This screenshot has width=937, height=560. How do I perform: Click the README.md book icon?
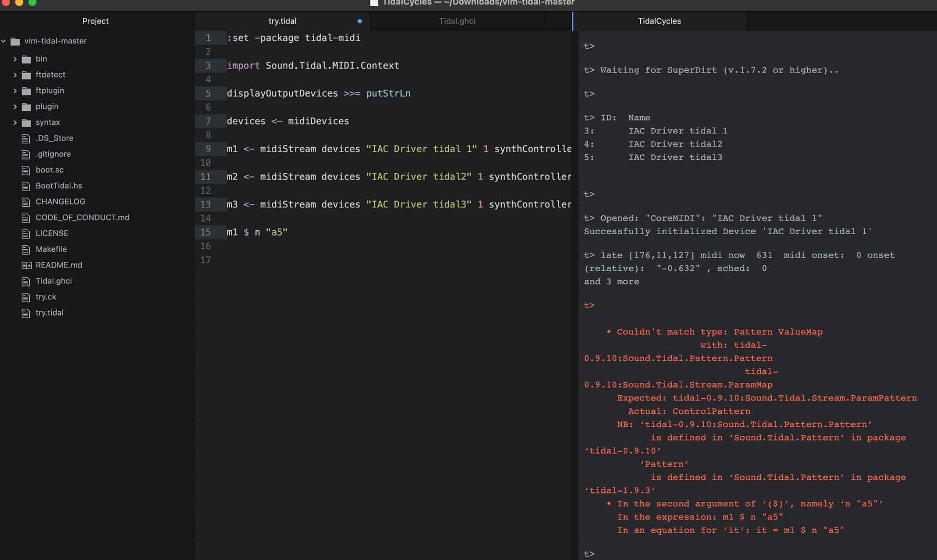click(x=26, y=265)
